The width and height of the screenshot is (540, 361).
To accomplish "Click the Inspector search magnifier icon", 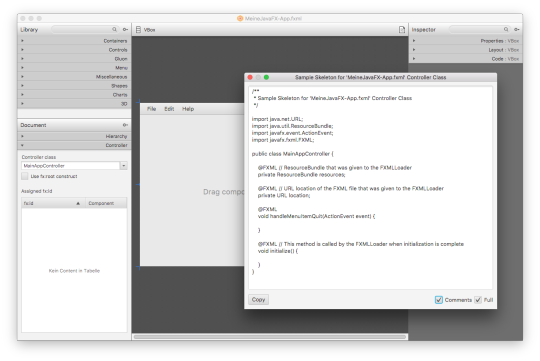I will (x=506, y=30).
